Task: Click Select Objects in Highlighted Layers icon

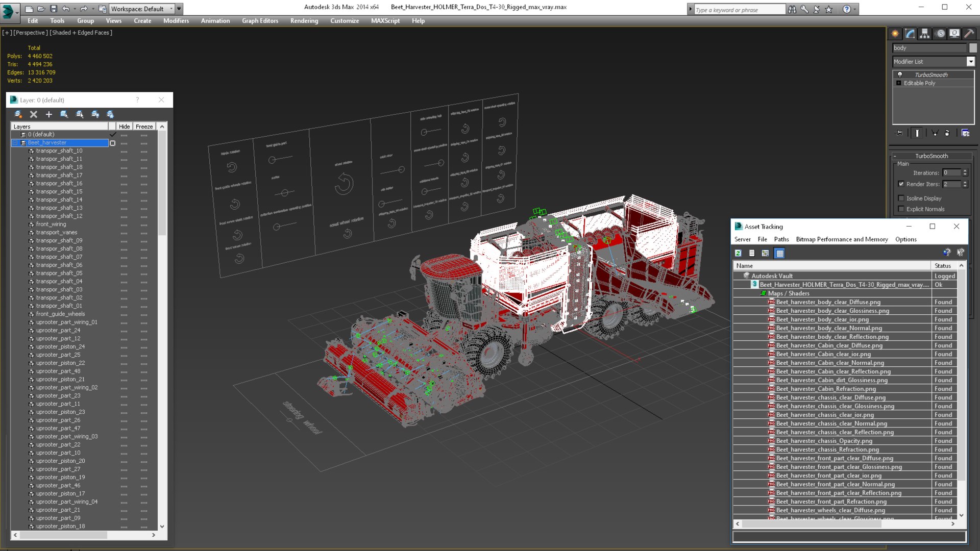Action: 64,115
